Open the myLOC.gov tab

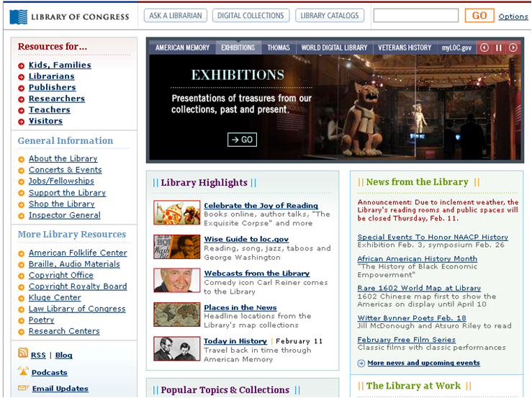click(456, 48)
